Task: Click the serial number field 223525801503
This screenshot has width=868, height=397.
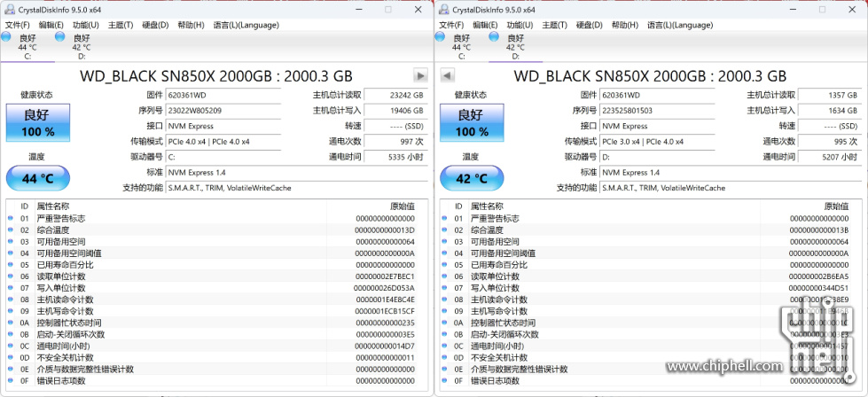Action: tap(658, 111)
